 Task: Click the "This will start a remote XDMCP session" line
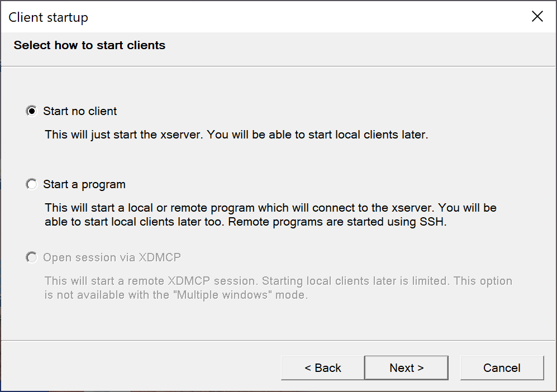151,281
